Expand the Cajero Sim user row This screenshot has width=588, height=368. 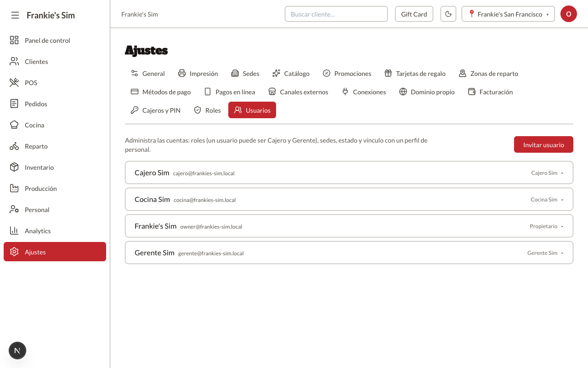(x=349, y=172)
